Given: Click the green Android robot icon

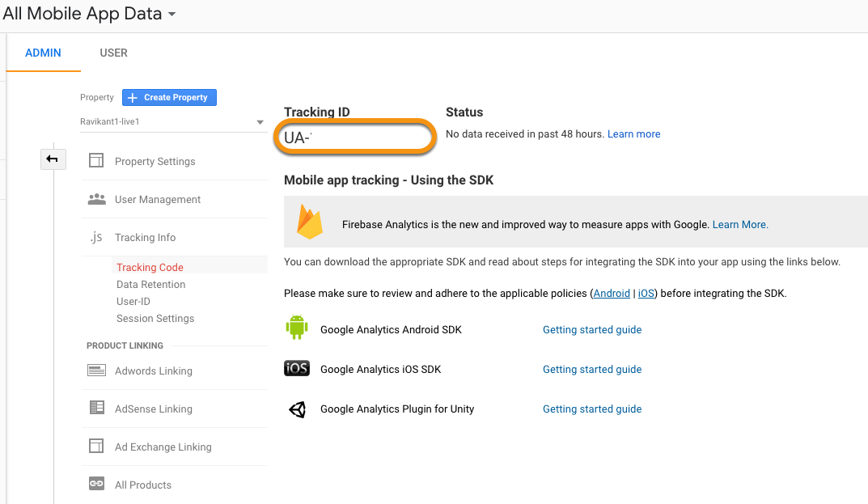Looking at the screenshot, I should (x=297, y=327).
